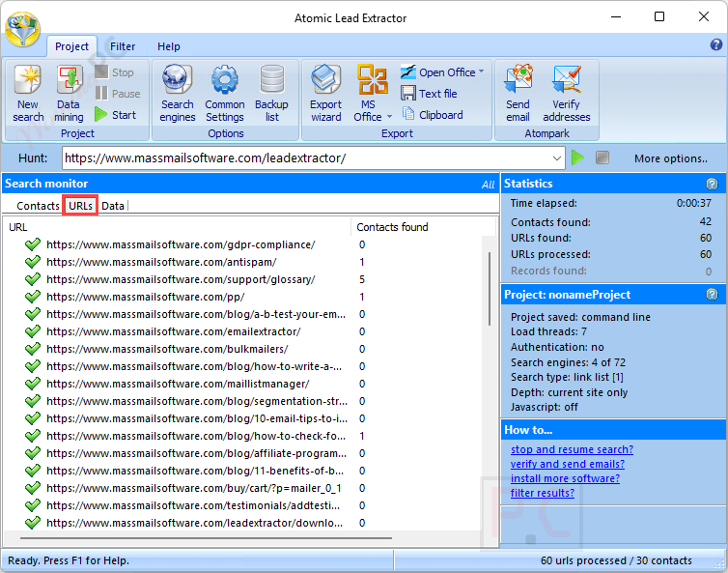Copy results to Clipboard

point(432,114)
